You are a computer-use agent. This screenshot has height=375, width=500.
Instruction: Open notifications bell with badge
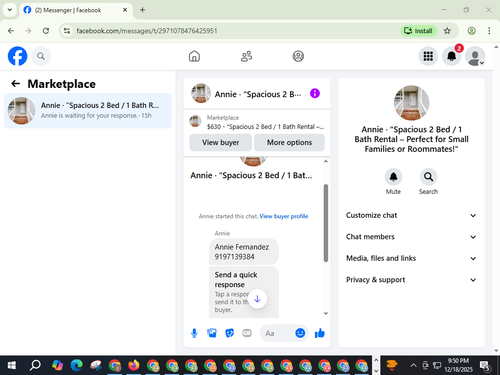[x=452, y=56]
